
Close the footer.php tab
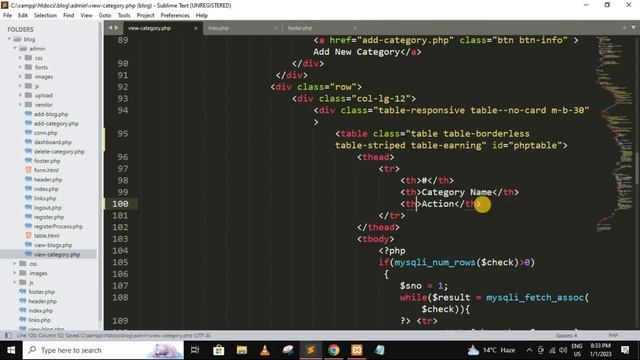(355, 28)
